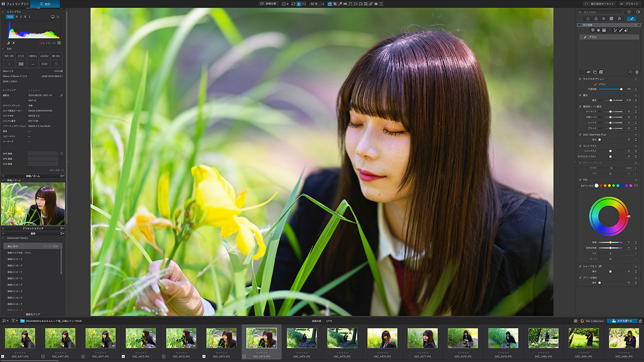Collapse the Advanced History panel
This screenshot has width=644, height=362.
point(3,238)
